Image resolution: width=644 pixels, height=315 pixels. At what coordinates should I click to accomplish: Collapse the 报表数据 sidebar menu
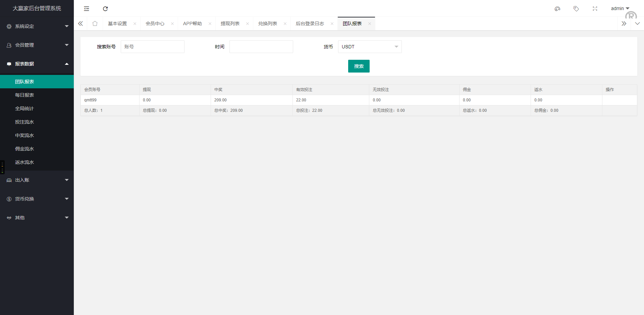pyautogui.click(x=37, y=64)
